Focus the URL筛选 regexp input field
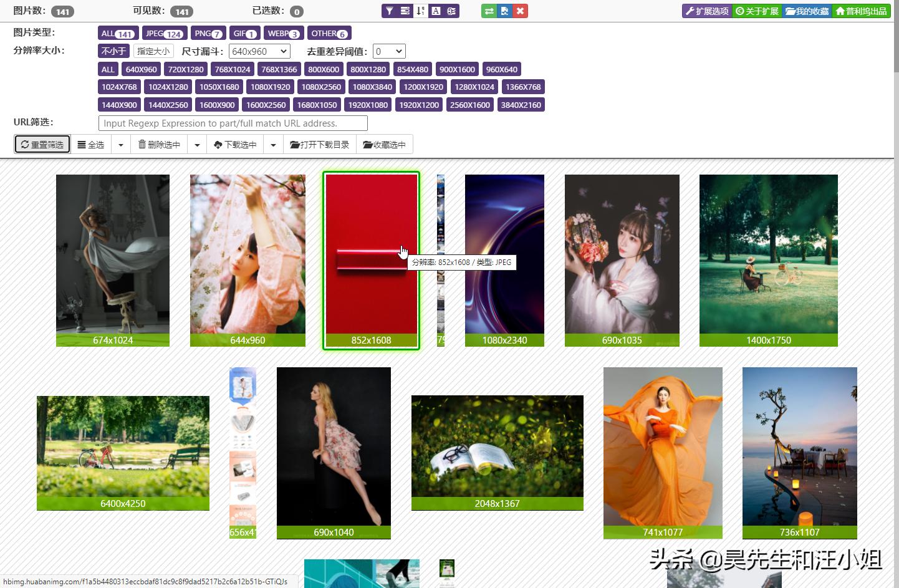 pyautogui.click(x=233, y=123)
